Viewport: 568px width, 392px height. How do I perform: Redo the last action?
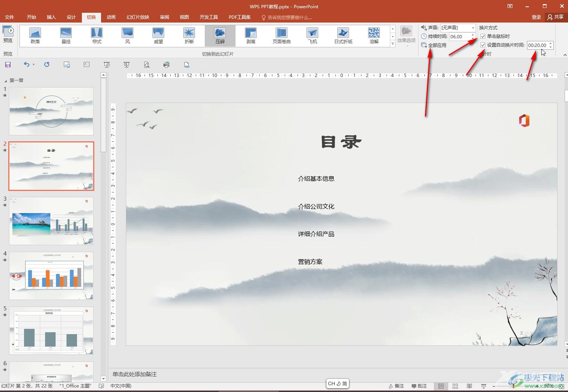pyautogui.click(x=47, y=65)
